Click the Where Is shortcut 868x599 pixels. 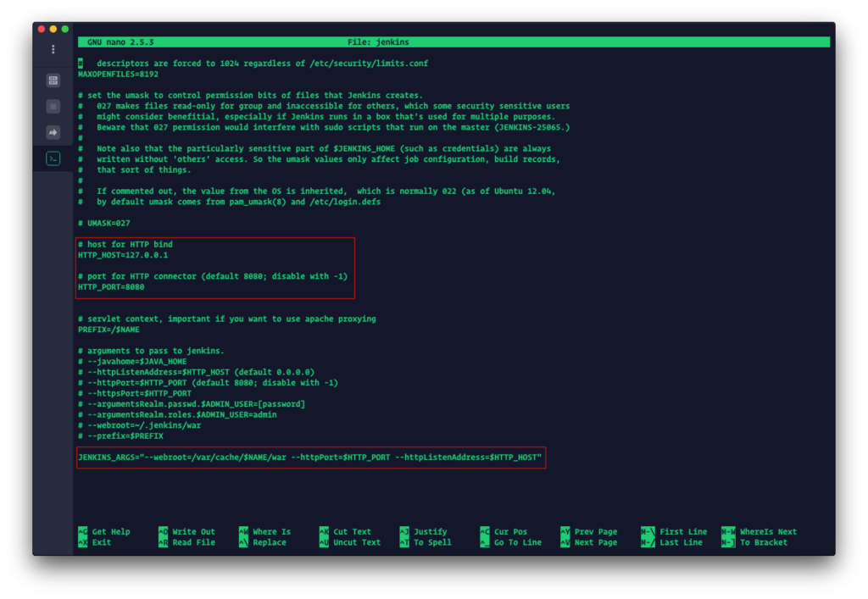click(x=270, y=532)
